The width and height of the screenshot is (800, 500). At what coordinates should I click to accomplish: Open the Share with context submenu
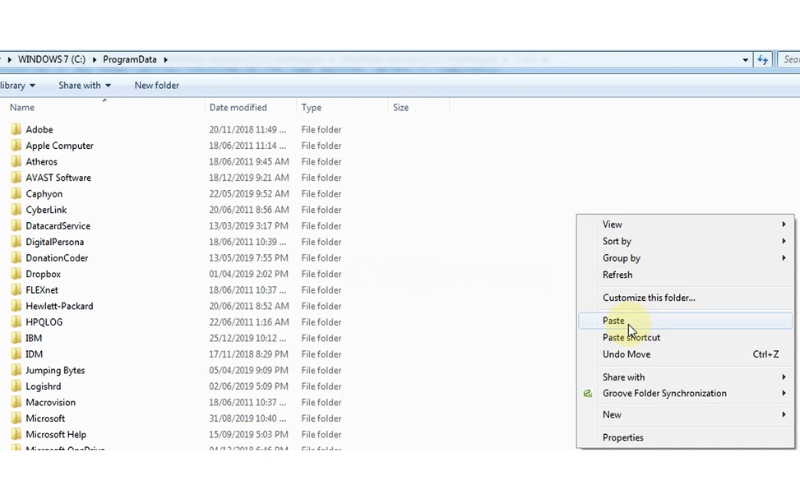[686, 377]
